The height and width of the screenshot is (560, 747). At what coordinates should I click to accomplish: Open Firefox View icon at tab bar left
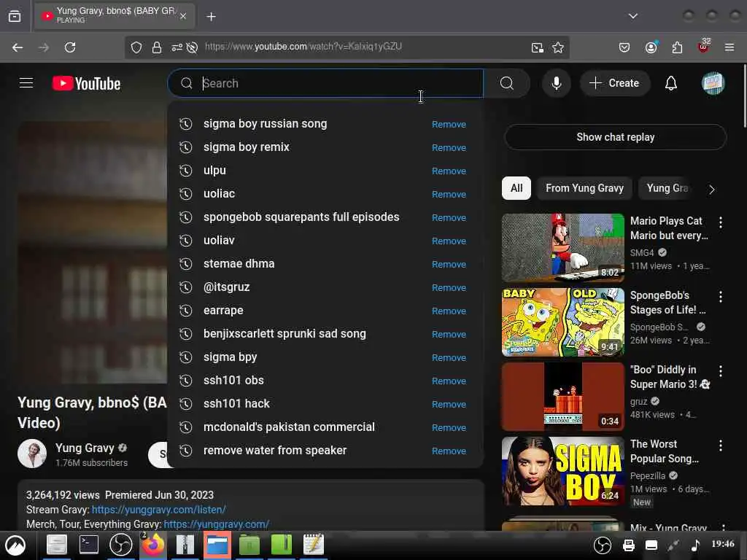click(15, 16)
